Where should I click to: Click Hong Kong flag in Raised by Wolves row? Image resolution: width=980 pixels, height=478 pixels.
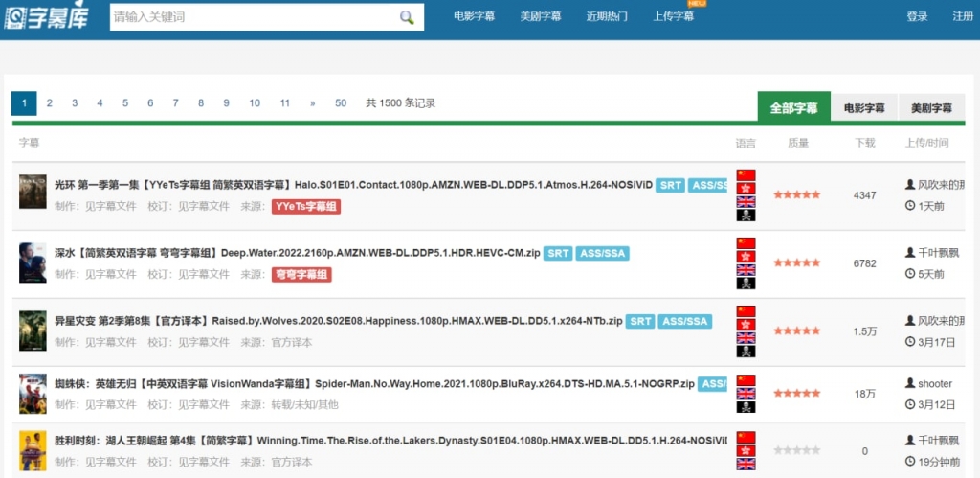pyautogui.click(x=746, y=325)
